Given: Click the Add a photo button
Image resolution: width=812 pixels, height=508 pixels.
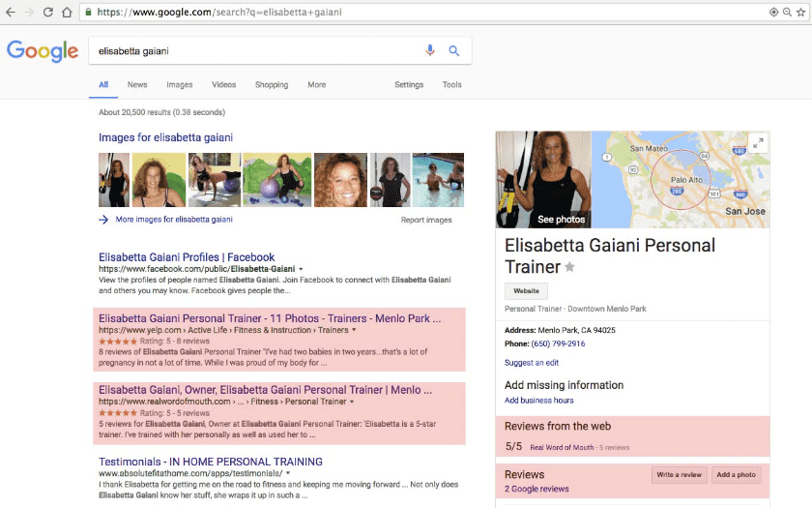Looking at the screenshot, I should coord(736,474).
